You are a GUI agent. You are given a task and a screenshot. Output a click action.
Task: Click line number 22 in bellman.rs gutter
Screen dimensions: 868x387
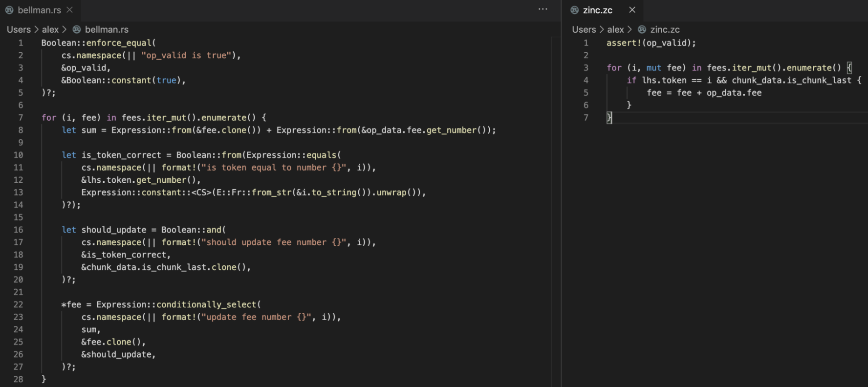click(x=18, y=304)
